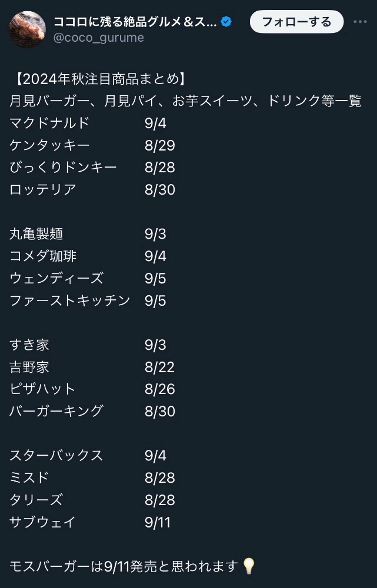Click the びっくりドンキー text
Image resolution: width=377 pixels, height=588 pixels.
click(x=63, y=168)
